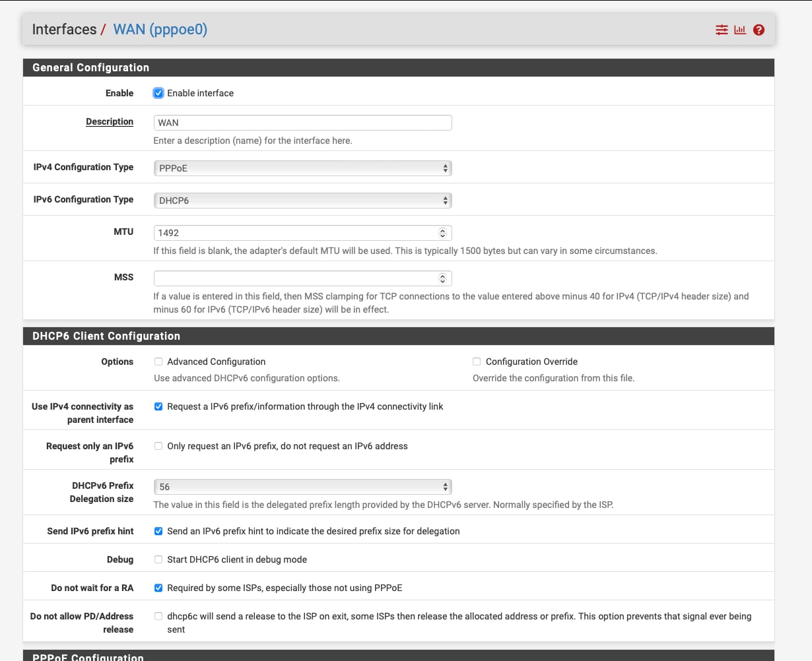This screenshot has height=661, width=812.
Task: Open the DHCPv6 Prefix Delegation size dropdown
Action: [302, 487]
